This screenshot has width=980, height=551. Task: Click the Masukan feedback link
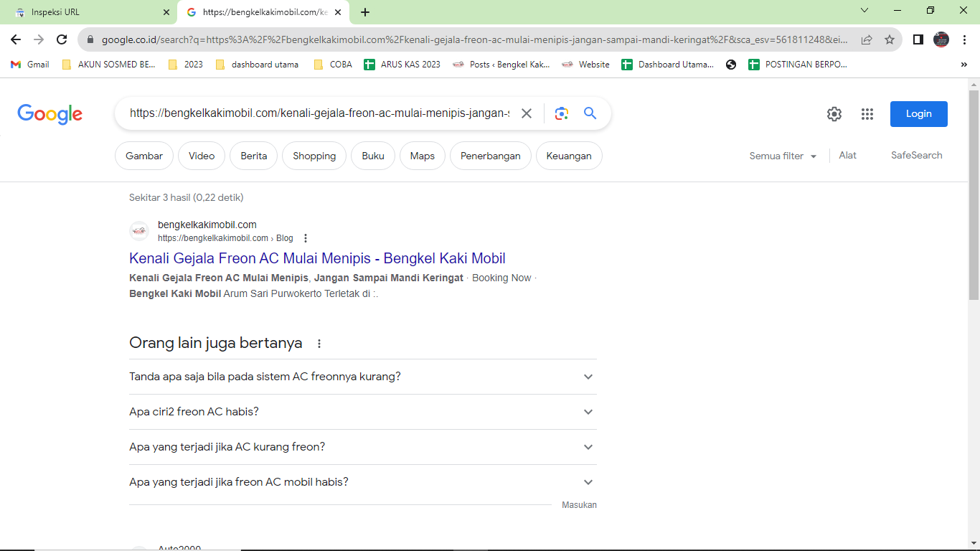(x=579, y=505)
